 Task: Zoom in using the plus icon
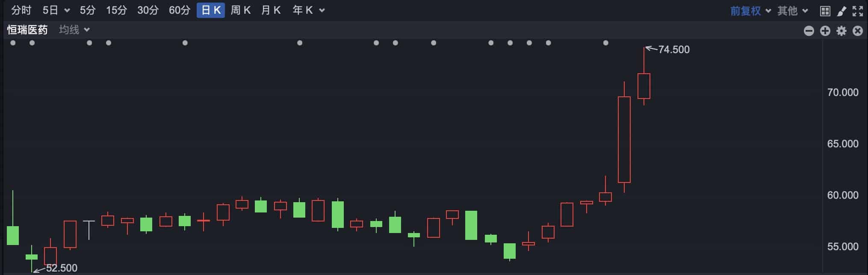(x=824, y=30)
